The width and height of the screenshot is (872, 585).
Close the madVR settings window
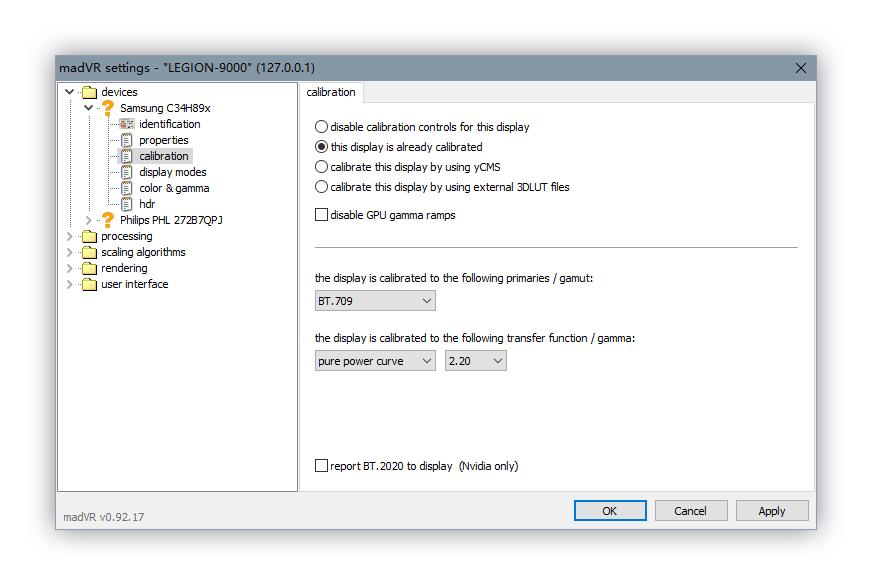[801, 68]
